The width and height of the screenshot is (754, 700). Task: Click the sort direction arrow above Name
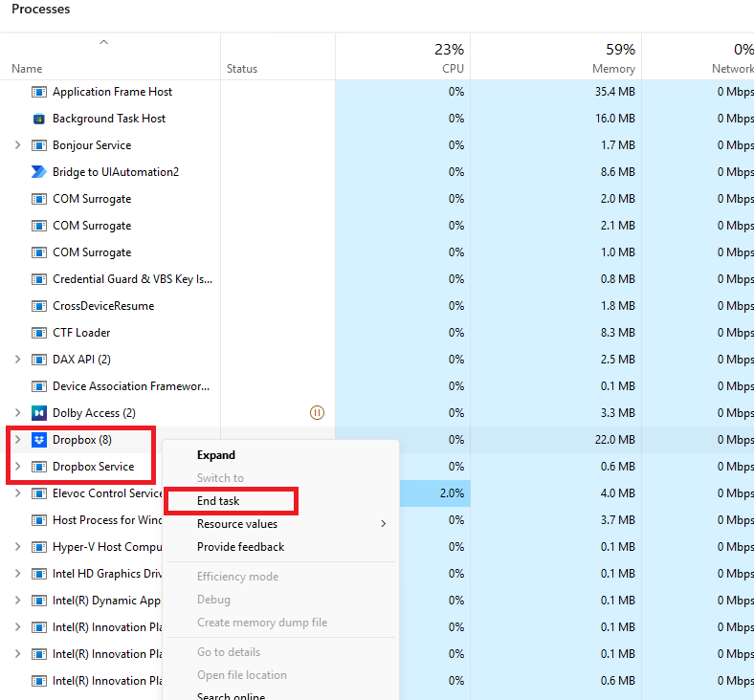click(x=103, y=42)
